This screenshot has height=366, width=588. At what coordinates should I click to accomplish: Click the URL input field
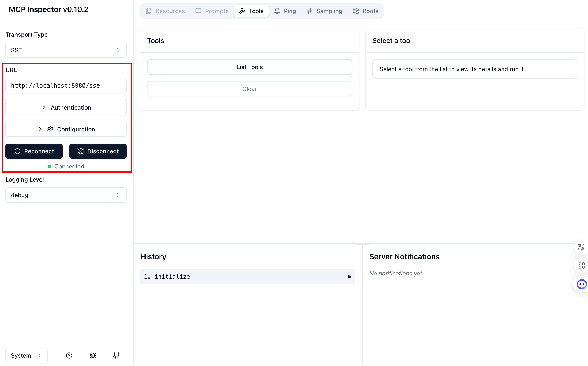[66, 85]
